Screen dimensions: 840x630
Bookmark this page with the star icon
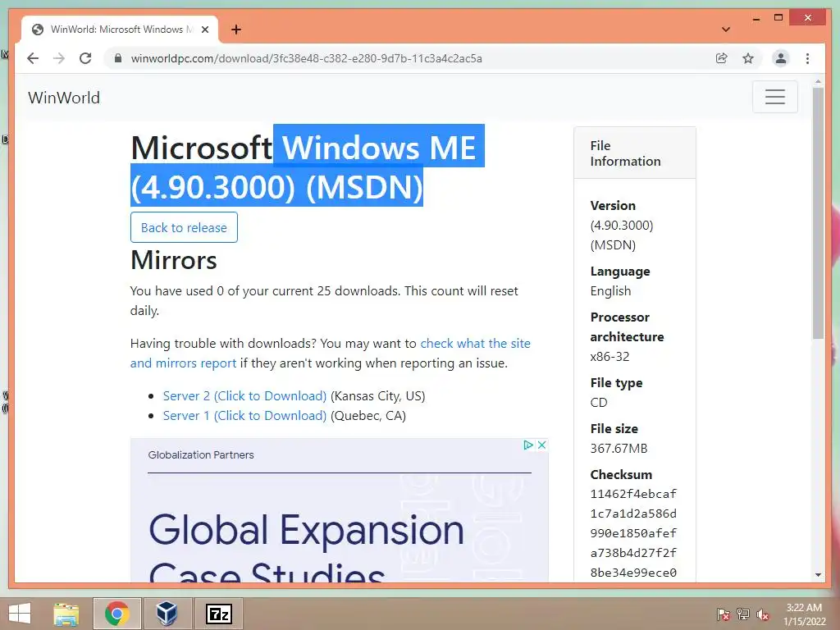[x=748, y=58]
